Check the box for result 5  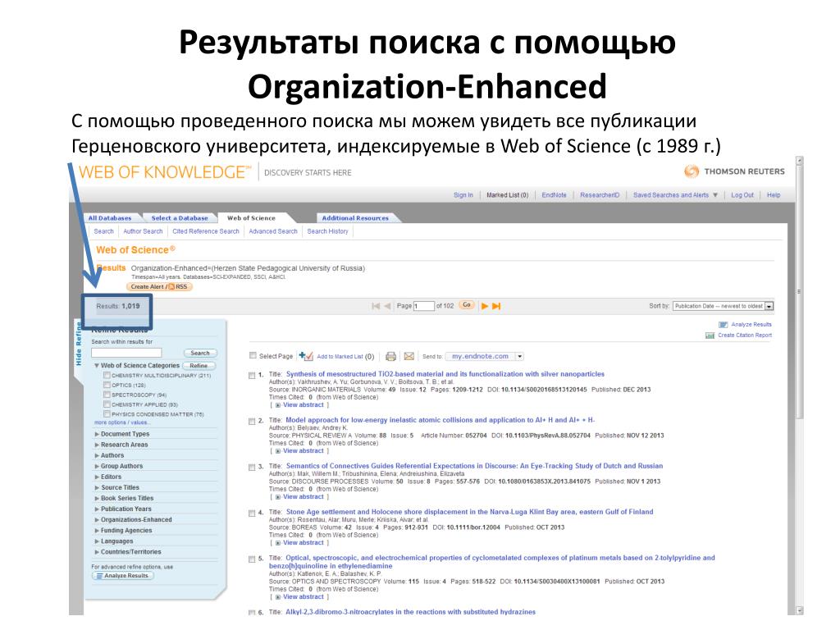pyautogui.click(x=252, y=559)
